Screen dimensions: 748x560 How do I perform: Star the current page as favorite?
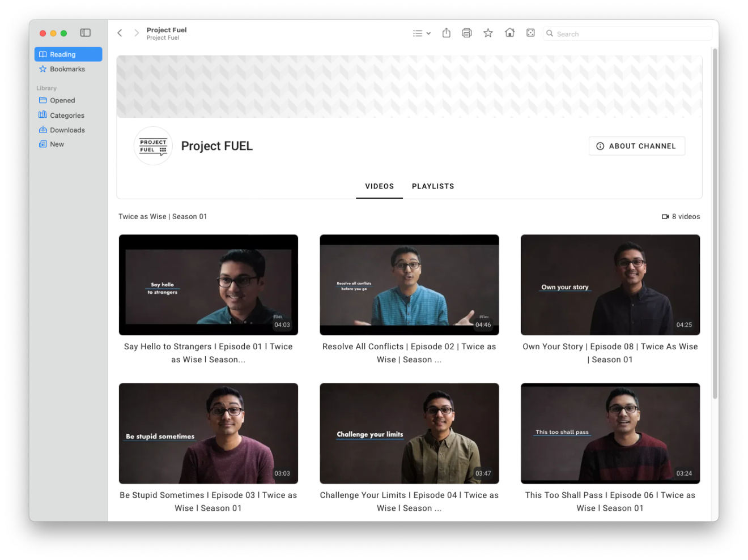[x=488, y=33]
